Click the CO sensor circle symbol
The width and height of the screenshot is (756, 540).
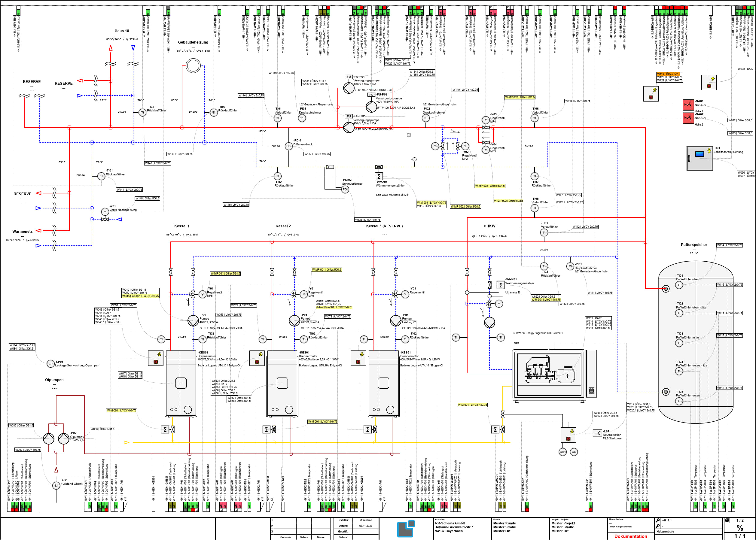click(x=574, y=452)
